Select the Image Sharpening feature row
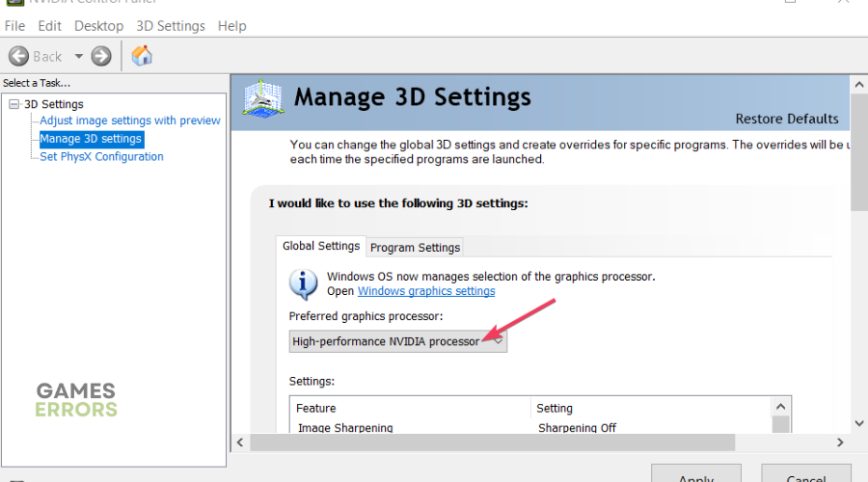868x482 pixels. pos(345,428)
